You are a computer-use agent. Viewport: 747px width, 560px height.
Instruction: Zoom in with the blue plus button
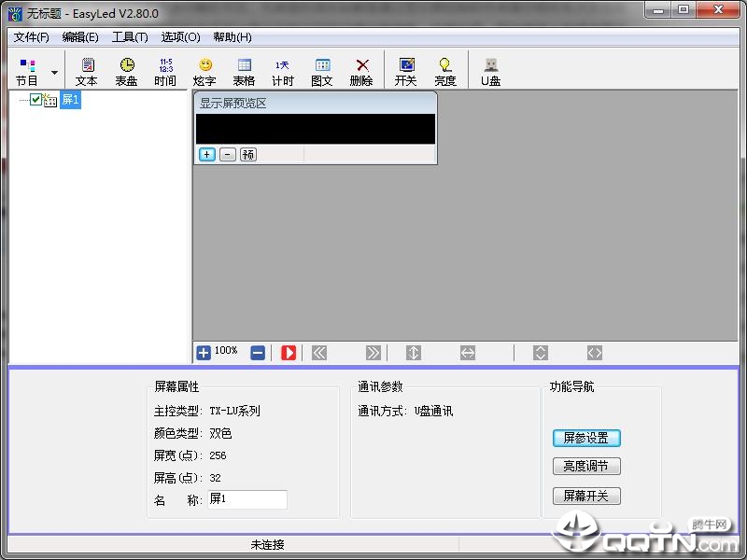204,353
